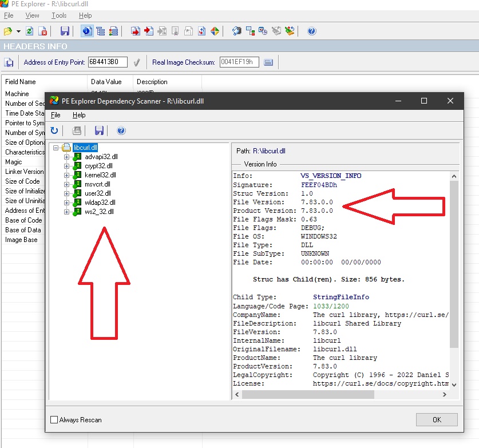Image resolution: width=479 pixels, height=448 pixels.
Task: Click the close file red X icon
Action: point(43,31)
